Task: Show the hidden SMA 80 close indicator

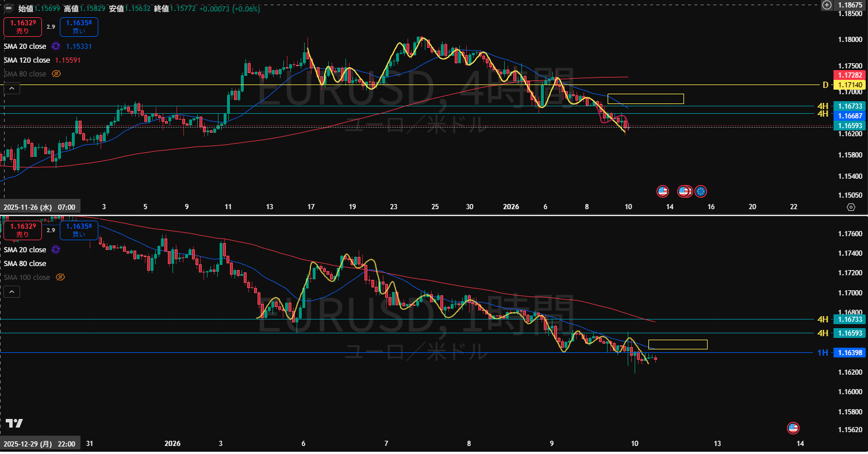Action: [56, 74]
